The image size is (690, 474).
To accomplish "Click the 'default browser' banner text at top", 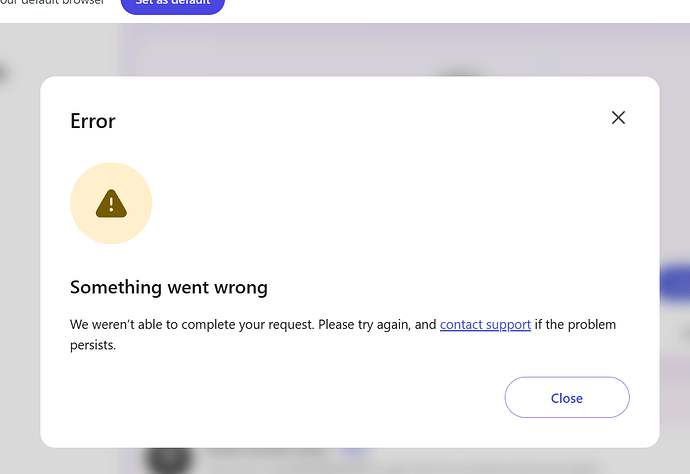I will pos(52,2).
